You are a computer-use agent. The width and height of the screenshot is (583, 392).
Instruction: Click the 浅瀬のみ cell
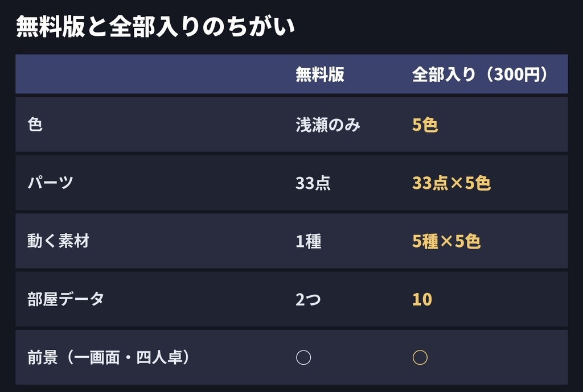(x=328, y=125)
